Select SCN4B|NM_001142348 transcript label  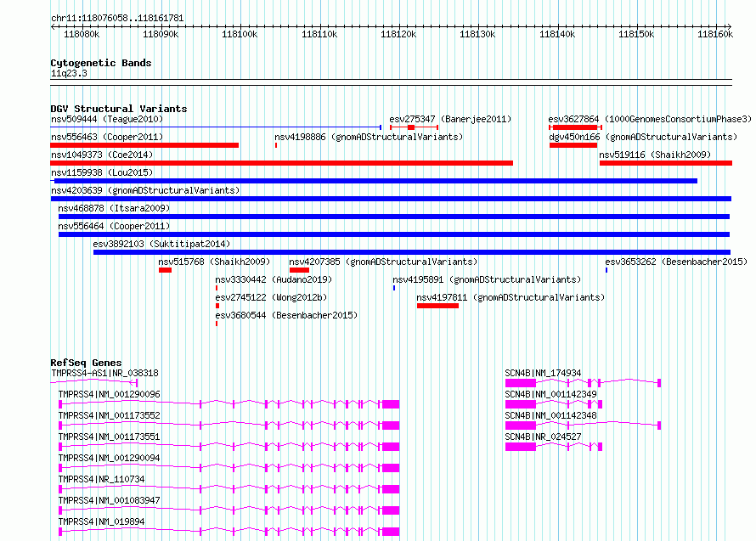[x=550, y=415]
